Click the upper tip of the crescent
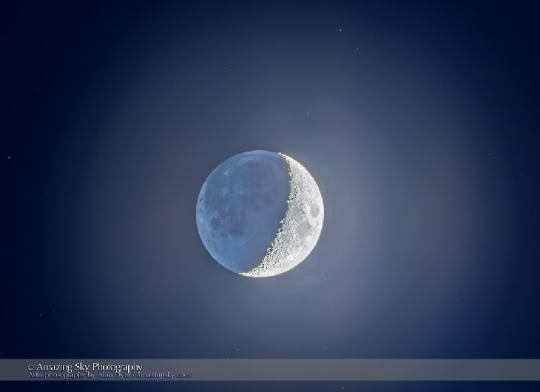This screenshot has width=540, height=392. (x=281, y=154)
